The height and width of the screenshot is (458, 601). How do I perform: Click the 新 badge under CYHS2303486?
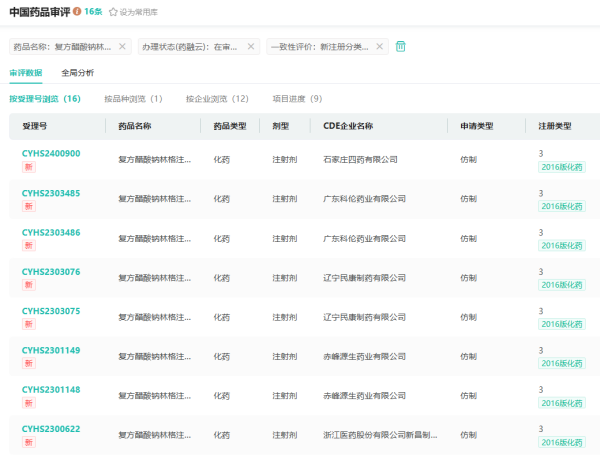coord(28,245)
